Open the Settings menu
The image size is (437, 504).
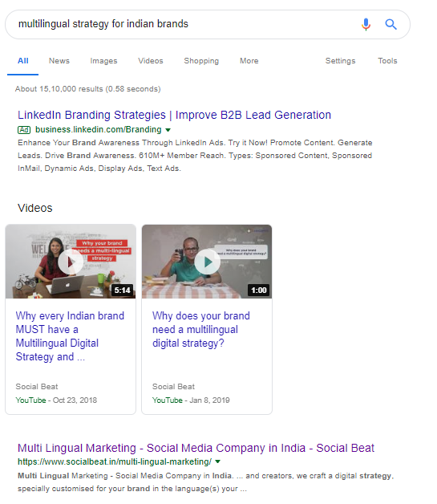340,61
